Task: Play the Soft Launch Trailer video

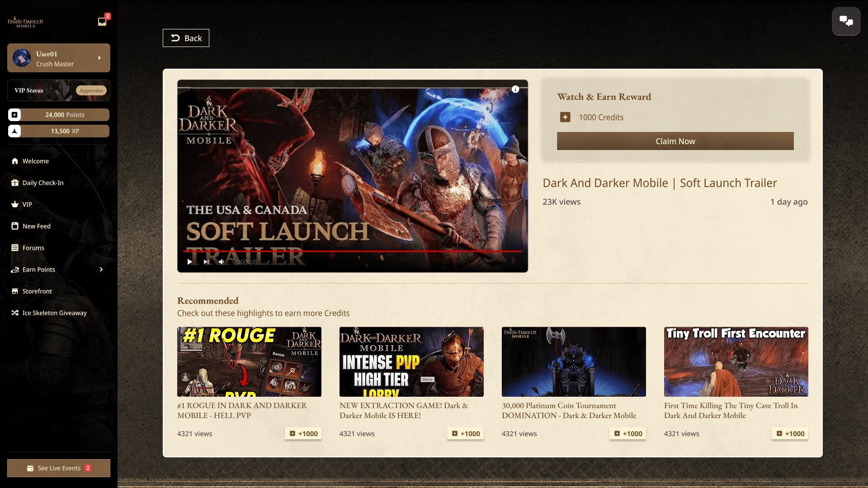Action: coord(190,262)
